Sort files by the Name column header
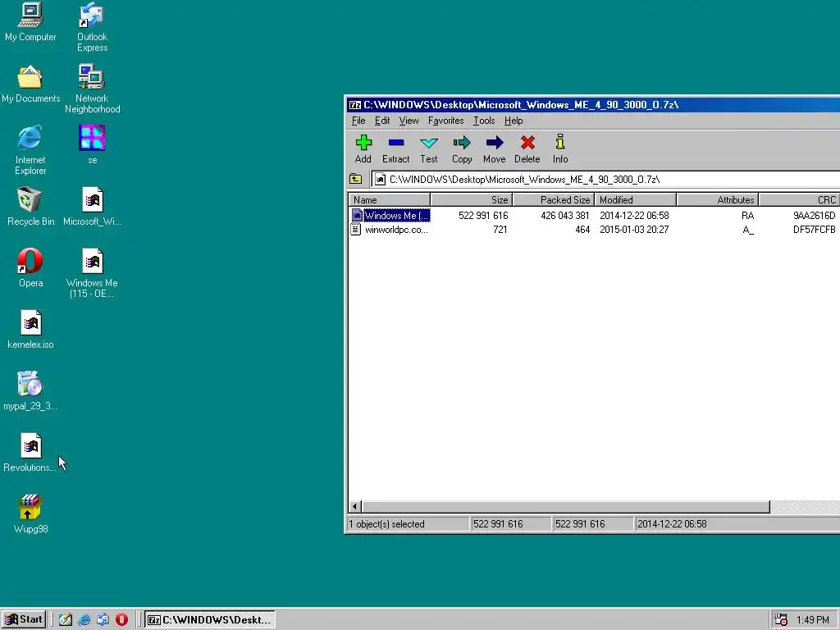Screen dimensions: 840x630 point(390,200)
